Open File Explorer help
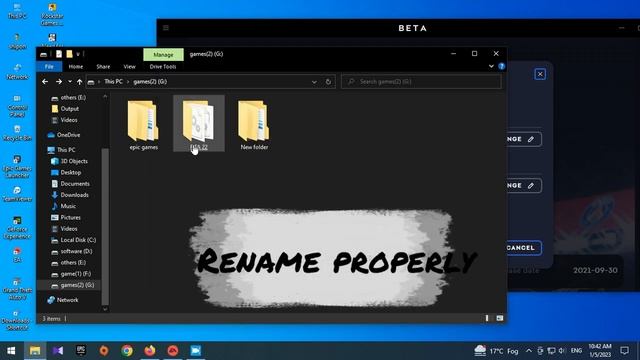The width and height of the screenshot is (640, 360). (502, 67)
